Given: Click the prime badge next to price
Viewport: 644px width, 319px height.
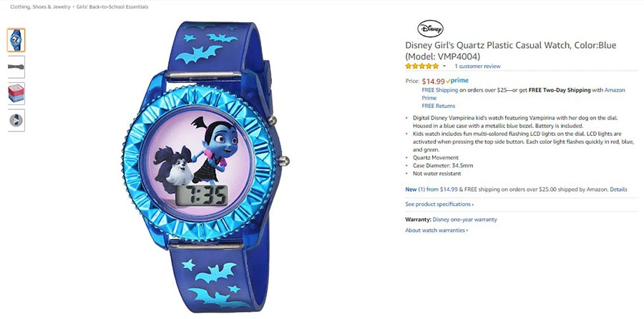Looking at the screenshot, I should [457, 81].
